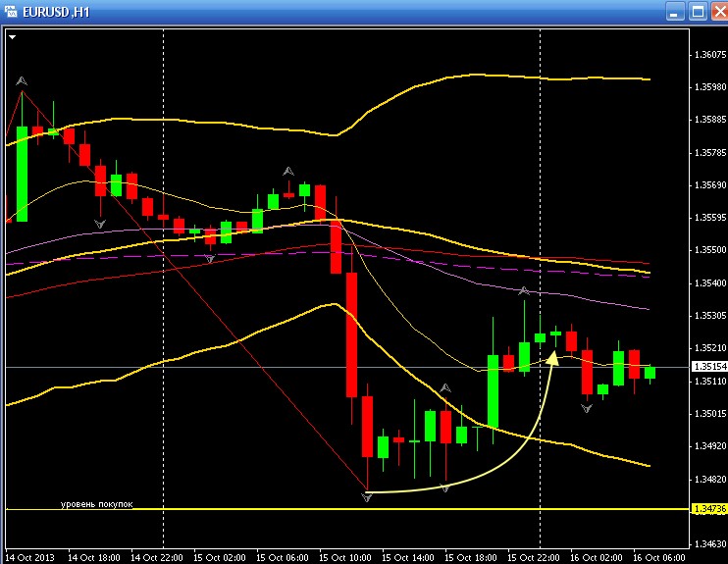Select the up fractal above the 15 Oct 22:00 high
Screen dimensions: 728x564
[524, 291]
